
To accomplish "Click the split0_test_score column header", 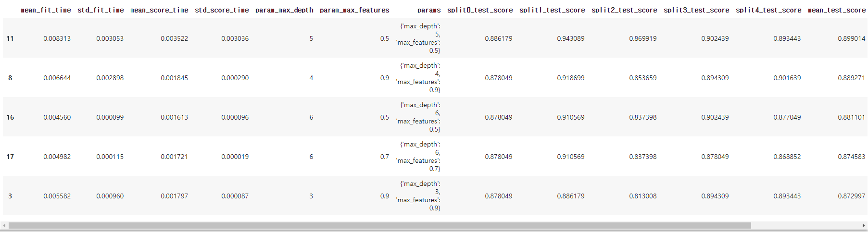I will click(x=480, y=10).
